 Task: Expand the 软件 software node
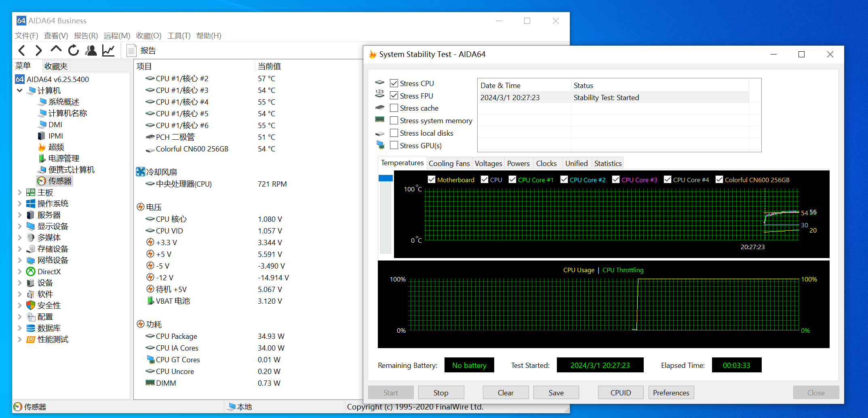tap(19, 294)
